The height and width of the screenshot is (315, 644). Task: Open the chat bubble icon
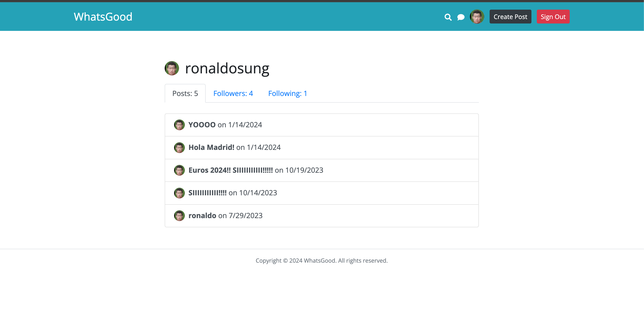pos(461,17)
